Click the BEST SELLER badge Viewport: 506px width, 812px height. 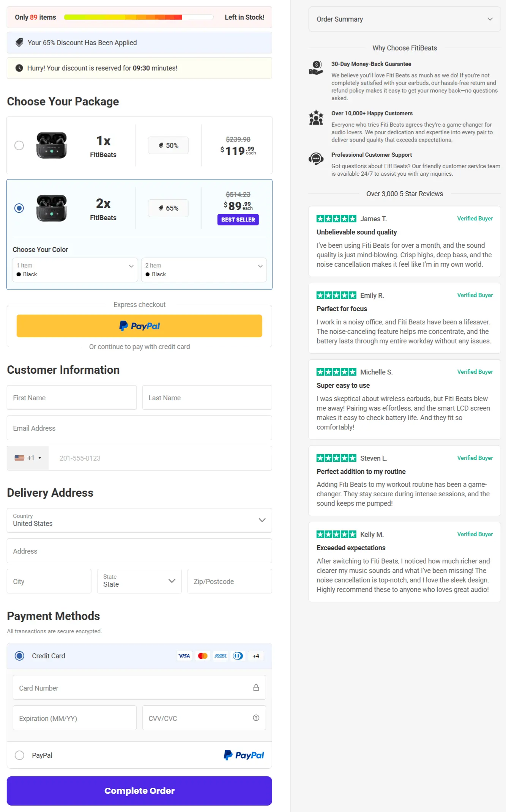[x=238, y=220]
